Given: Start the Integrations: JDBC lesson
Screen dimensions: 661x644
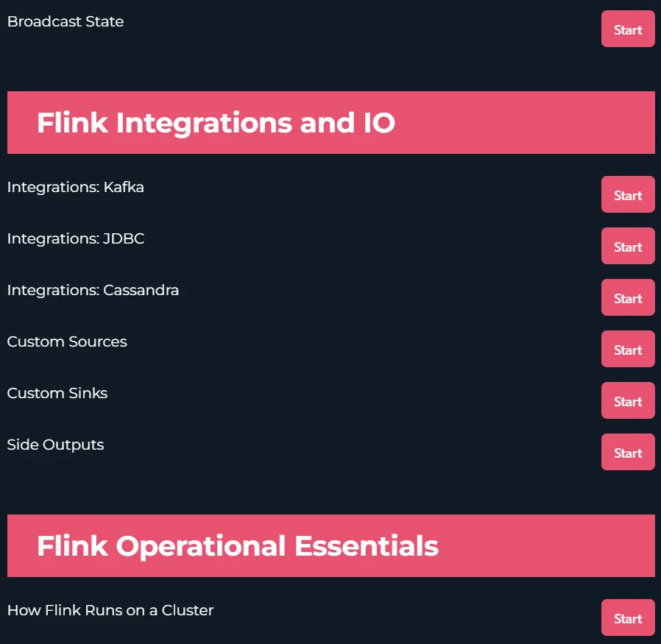Looking at the screenshot, I should click(628, 246).
